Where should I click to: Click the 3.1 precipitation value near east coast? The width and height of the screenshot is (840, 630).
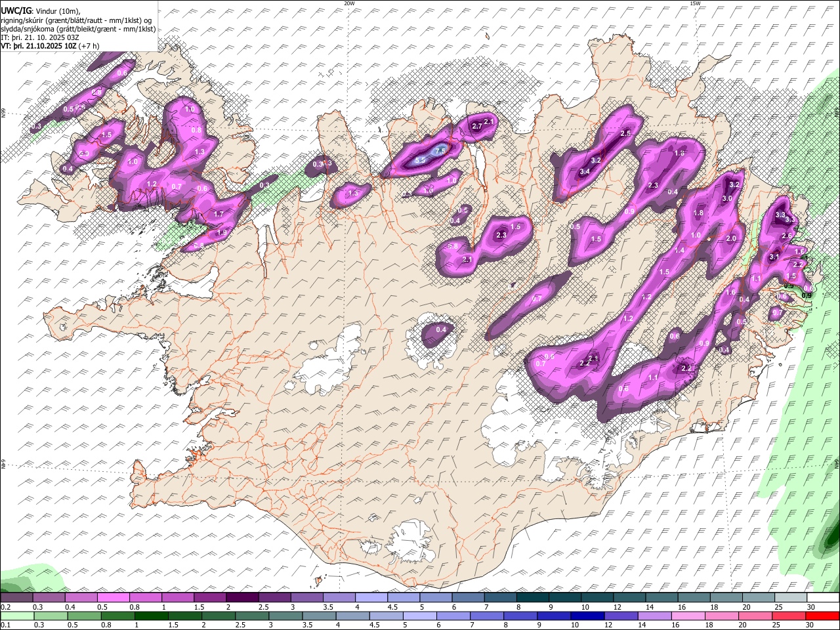pos(774,257)
